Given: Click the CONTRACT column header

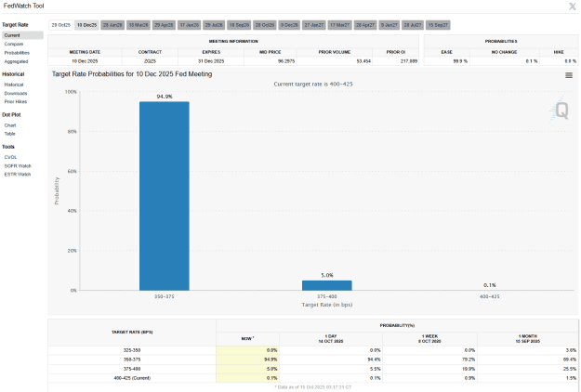Looking at the screenshot, I should pyautogui.click(x=150, y=52).
